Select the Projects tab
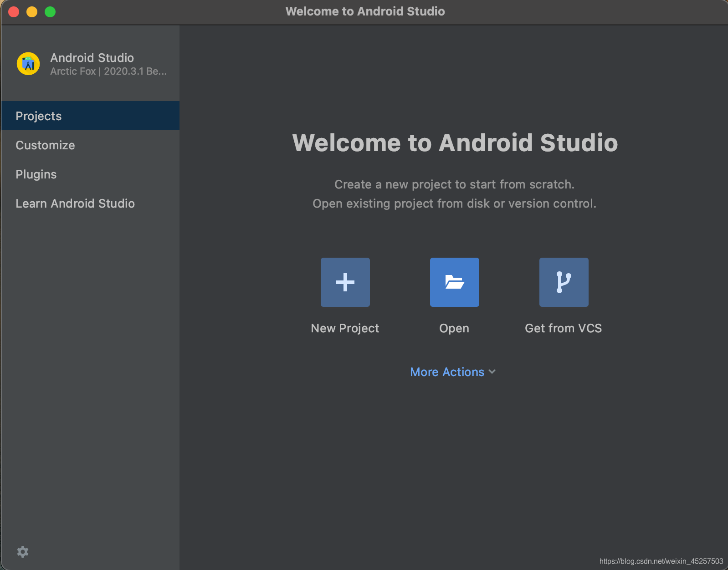The height and width of the screenshot is (570, 728). coord(90,116)
